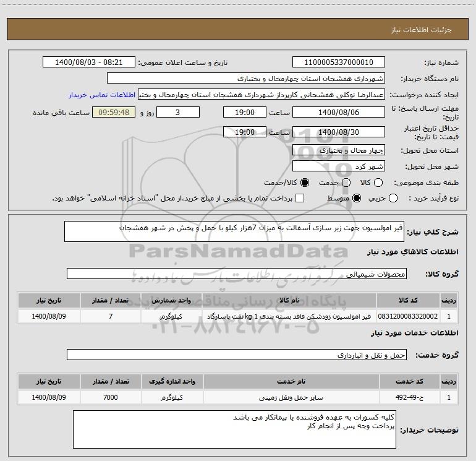Click the service code cell ح-49-492
The width and height of the screenshot is (476, 461).
coord(409,397)
